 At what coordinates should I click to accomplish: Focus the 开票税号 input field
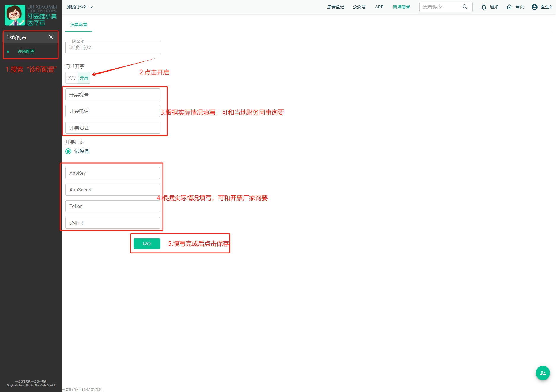pos(113,95)
